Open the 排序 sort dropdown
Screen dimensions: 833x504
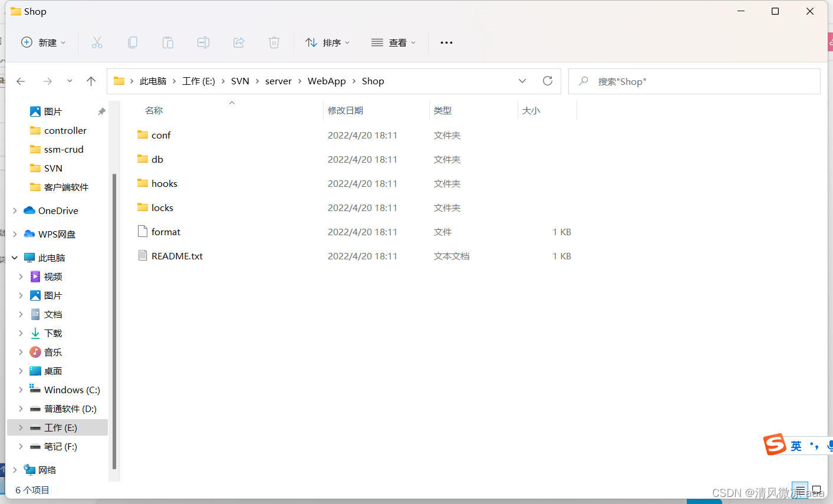click(328, 42)
